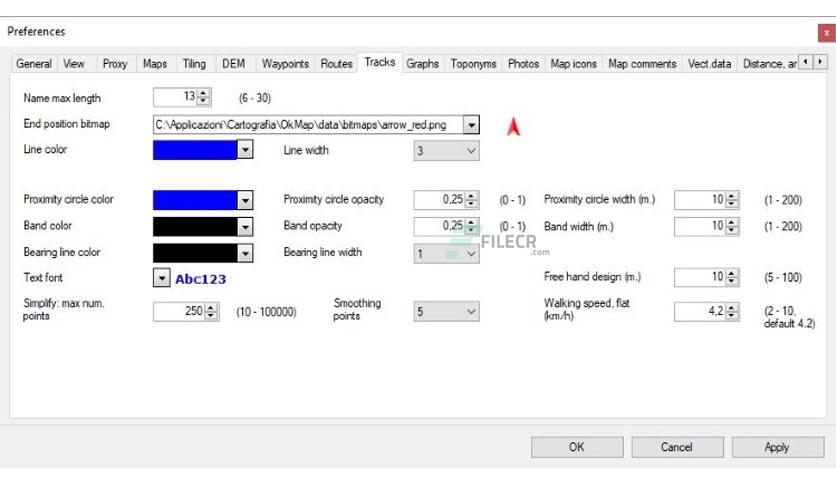
Task: Select the Tracks tab
Action: [380, 62]
